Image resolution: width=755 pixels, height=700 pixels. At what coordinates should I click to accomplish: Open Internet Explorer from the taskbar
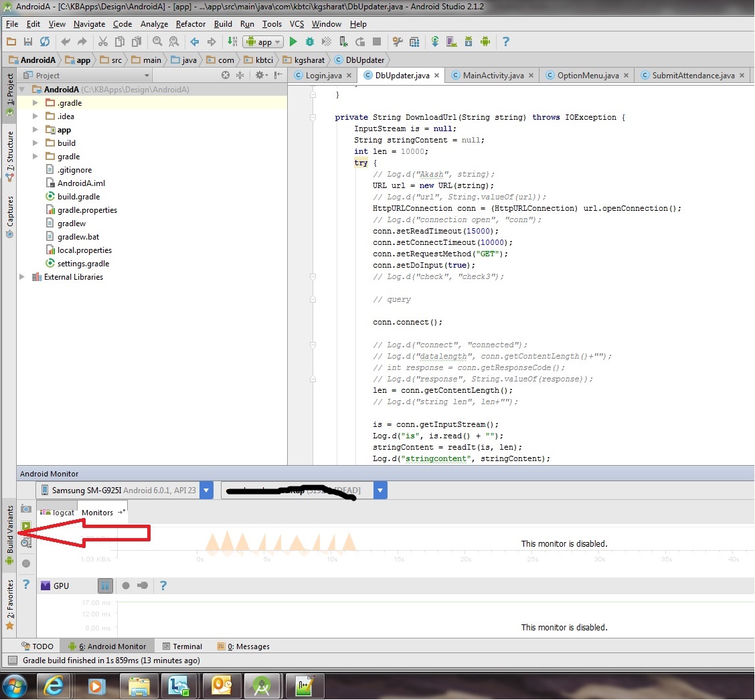54,686
